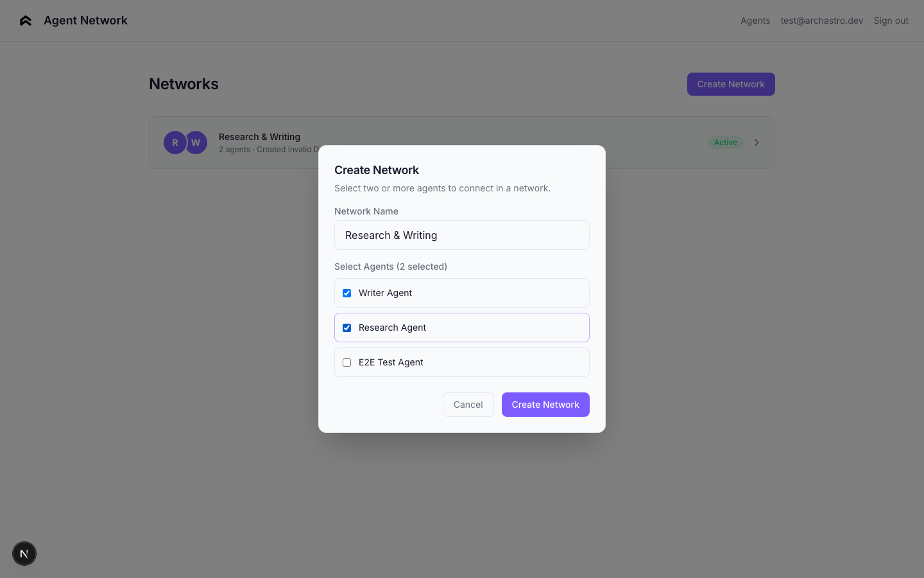Select the E2E Test Agent row label
The width and height of the screenshot is (924, 578).
click(x=391, y=362)
